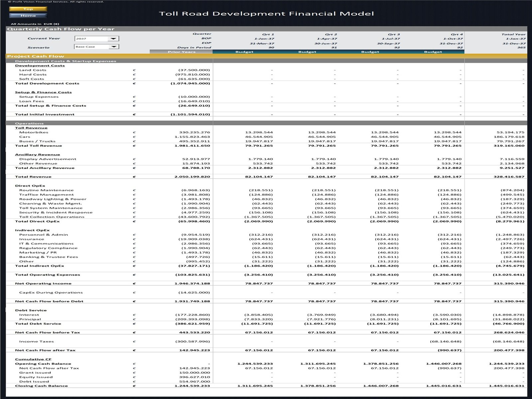Image resolution: width=532 pixels, height=399 pixels.
Task: Select the Budget header under Qtr 1
Action: coord(244,52)
